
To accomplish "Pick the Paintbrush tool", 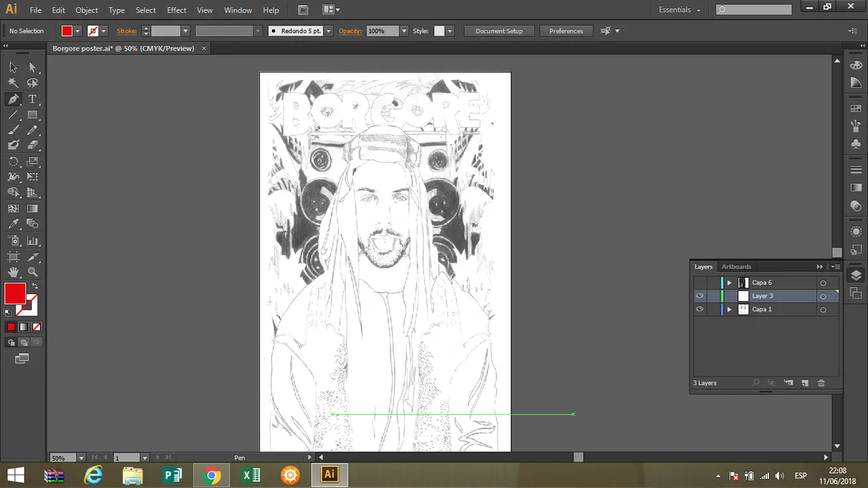I will (13, 130).
